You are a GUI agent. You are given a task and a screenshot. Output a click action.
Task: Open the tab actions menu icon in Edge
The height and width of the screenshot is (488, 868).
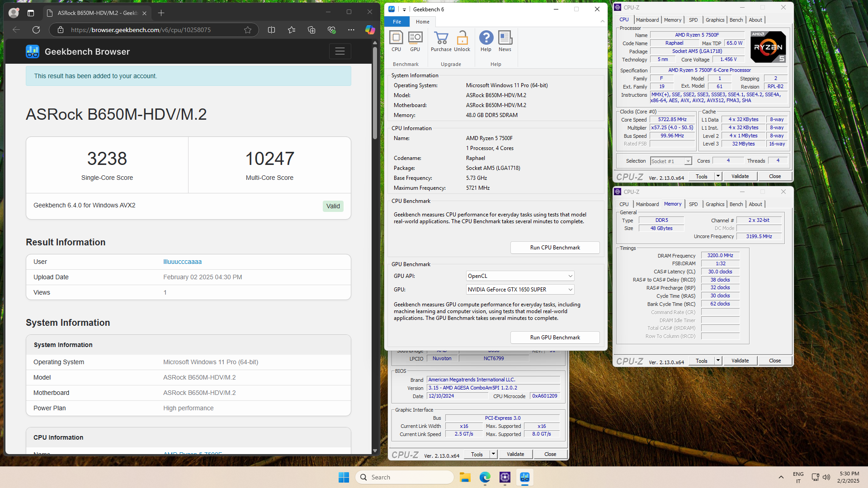(31, 13)
